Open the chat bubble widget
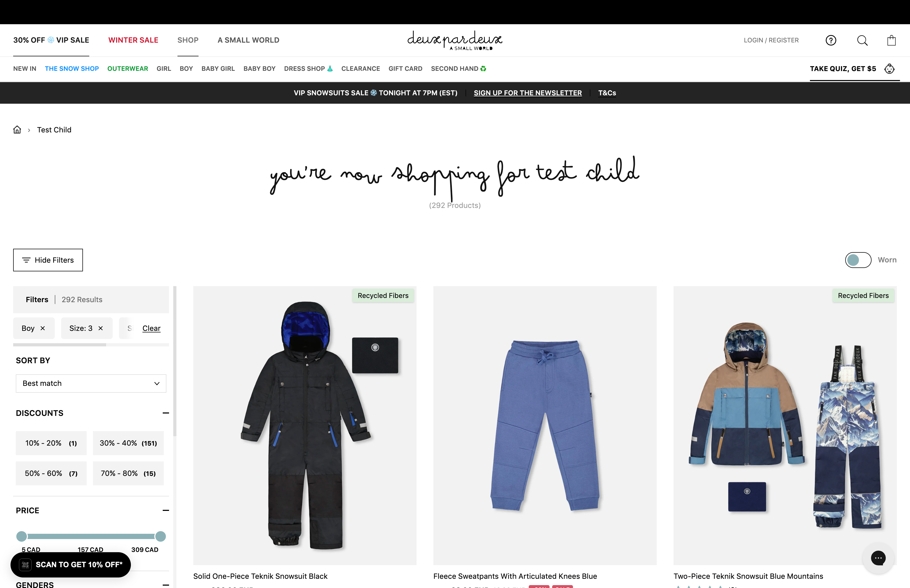910x588 pixels. click(878, 558)
